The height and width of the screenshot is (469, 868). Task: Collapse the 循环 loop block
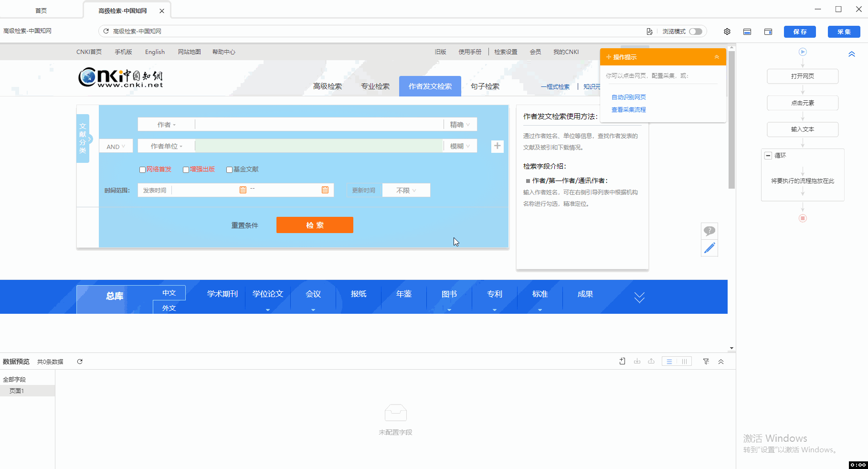coord(768,156)
